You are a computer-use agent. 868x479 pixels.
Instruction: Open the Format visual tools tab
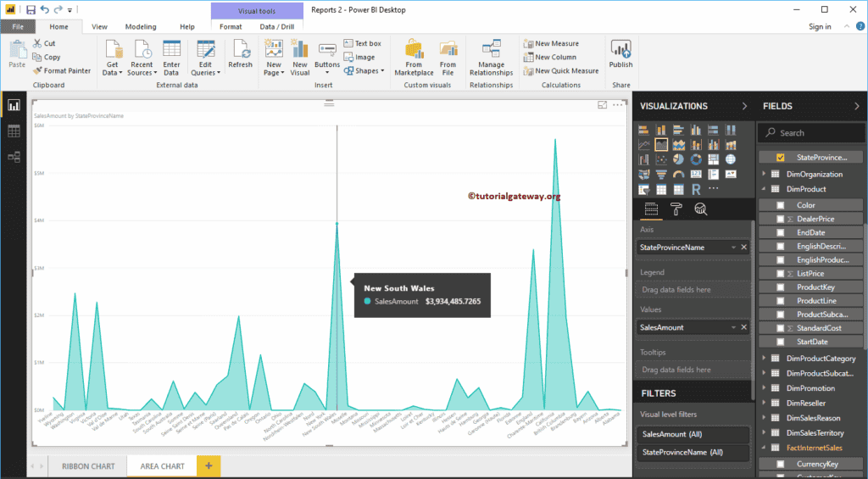click(x=231, y=26)
